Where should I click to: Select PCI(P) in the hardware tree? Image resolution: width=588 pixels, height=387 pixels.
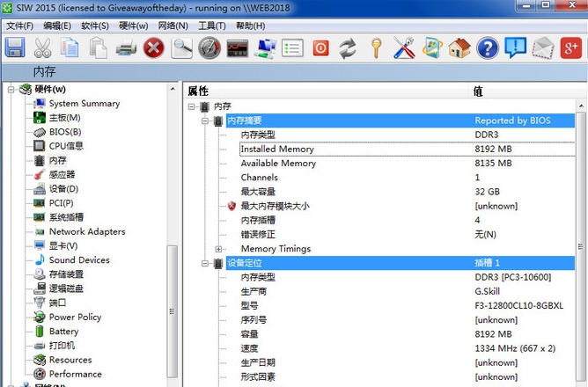point(61,203)
